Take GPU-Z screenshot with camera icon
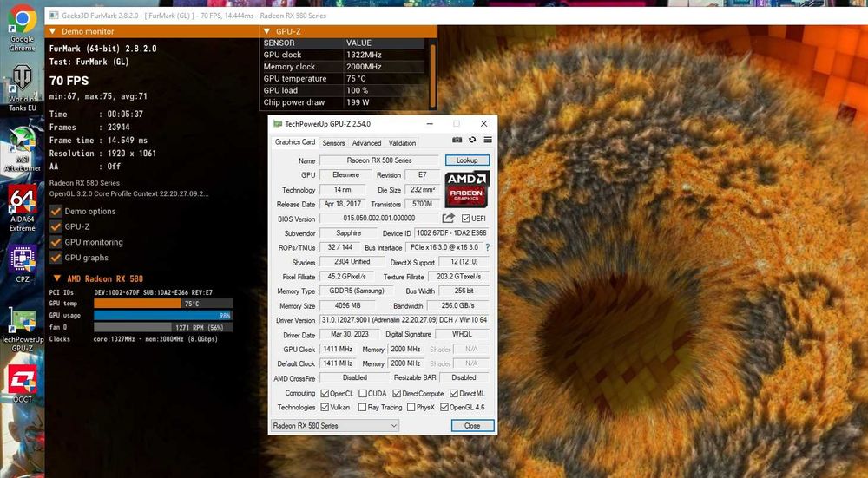The height and width of the screenshot is (478, 868). pos(457,140)
